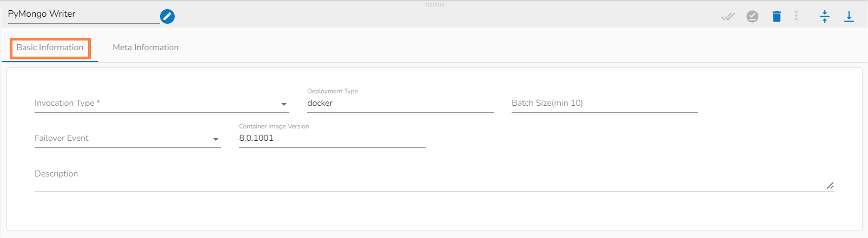The height and width of the screenshot is (238, 868).
Task: Click the Container Image Version field
Action: (x=332, y=139)
